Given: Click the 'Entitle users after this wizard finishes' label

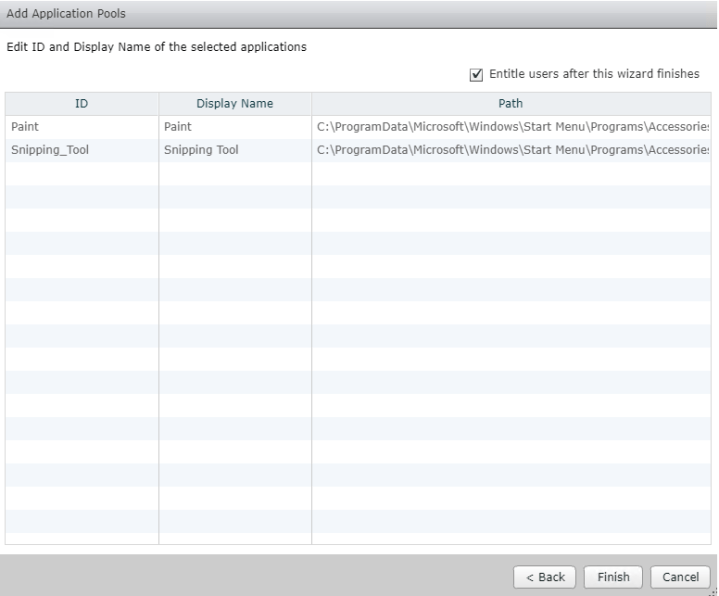Looking at the screenshot, I should click(593, 74).
